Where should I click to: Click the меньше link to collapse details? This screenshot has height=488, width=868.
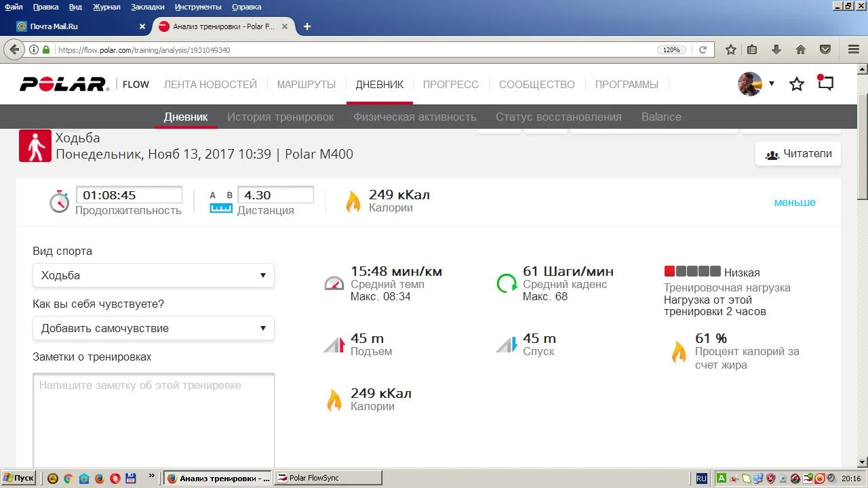(795, 203)
